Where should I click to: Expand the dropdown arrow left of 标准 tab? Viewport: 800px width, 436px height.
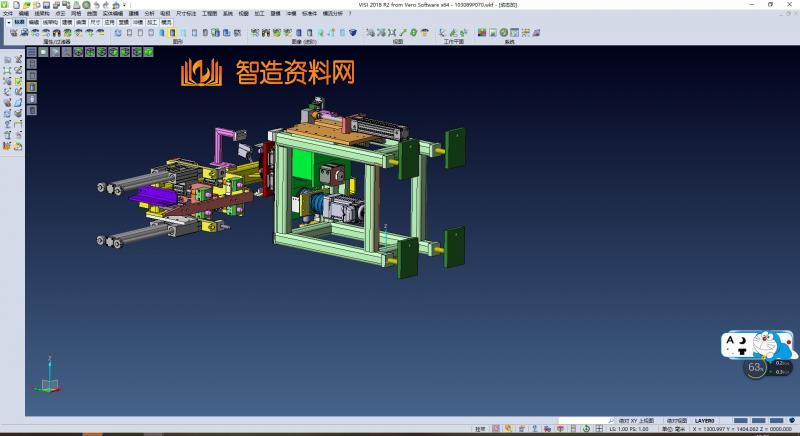[7, 21]
